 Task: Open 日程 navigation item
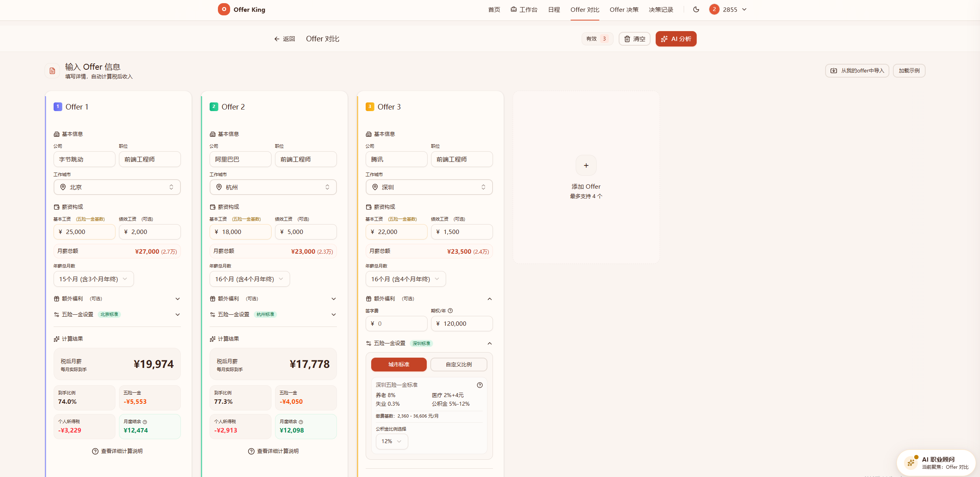point(554,9)
